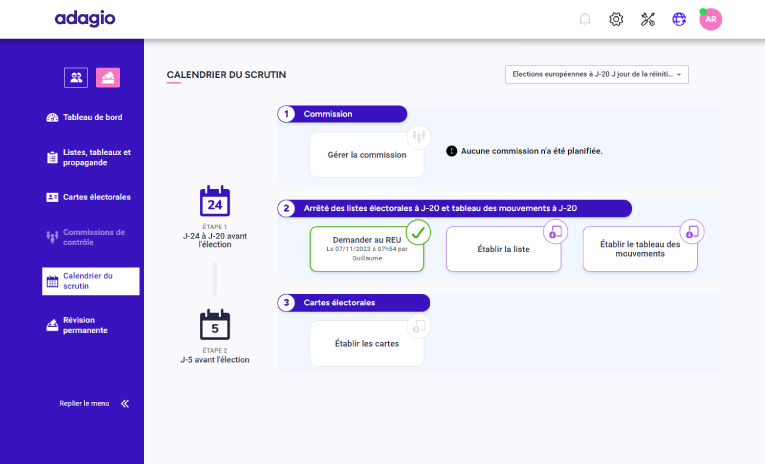Click the commission people icon badge
The height and width of the screenshot is (464, 765).
pyautogui.click(x=419, y=137)
